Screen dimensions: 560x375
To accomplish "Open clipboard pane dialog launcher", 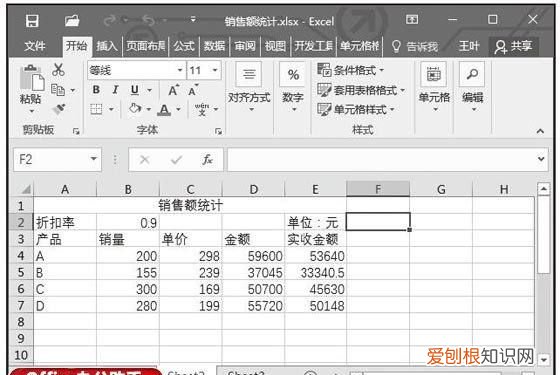I will (76, 131).
